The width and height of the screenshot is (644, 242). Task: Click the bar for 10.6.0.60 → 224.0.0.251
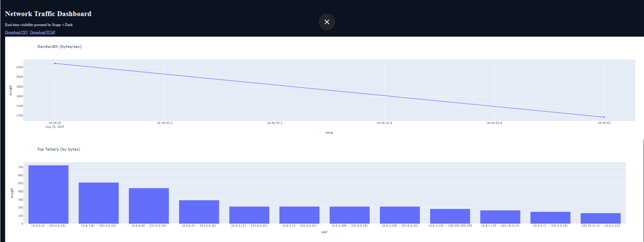coord(149,206)
